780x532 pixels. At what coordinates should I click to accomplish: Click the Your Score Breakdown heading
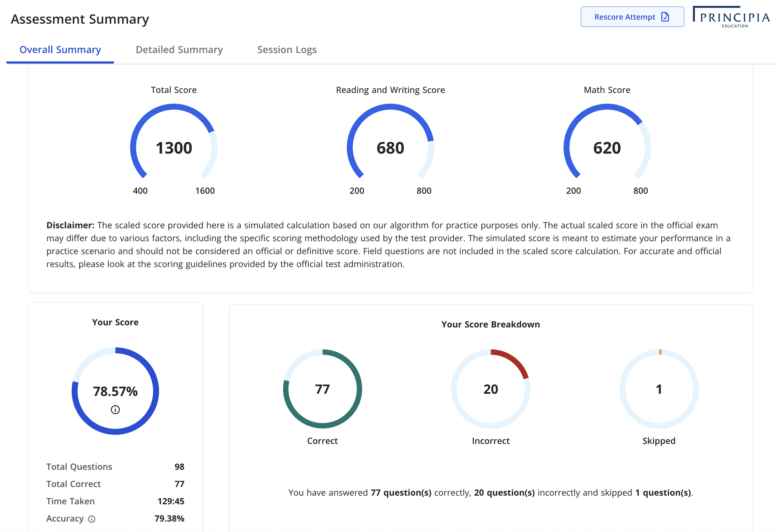pyautogui.click(x=491, y=324)
